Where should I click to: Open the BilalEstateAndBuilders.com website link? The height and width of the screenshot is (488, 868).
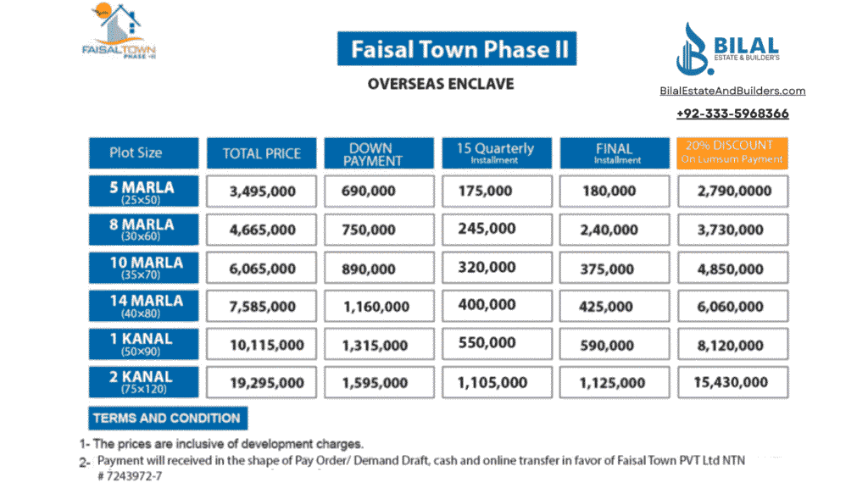[732, 91]
